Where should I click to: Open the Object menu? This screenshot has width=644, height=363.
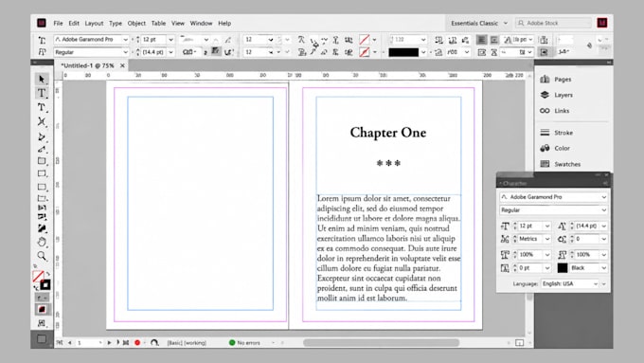tap(136, 23)
